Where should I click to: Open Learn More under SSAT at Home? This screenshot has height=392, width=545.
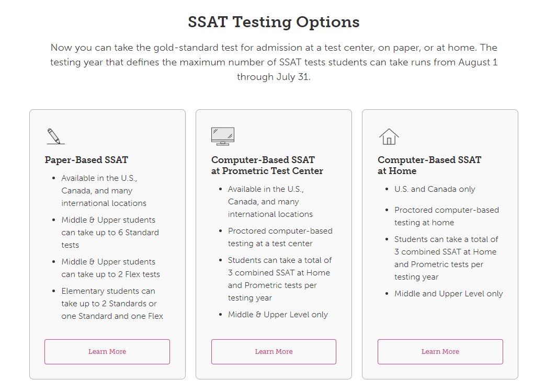(x=440, y=352)
